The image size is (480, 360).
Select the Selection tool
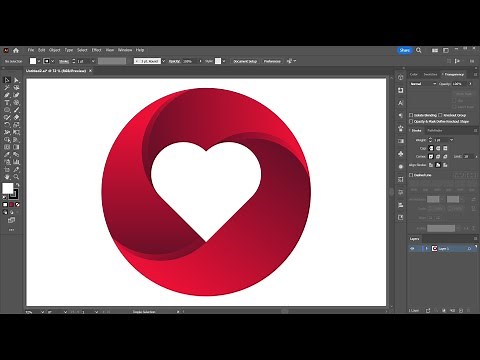(7, 80)
